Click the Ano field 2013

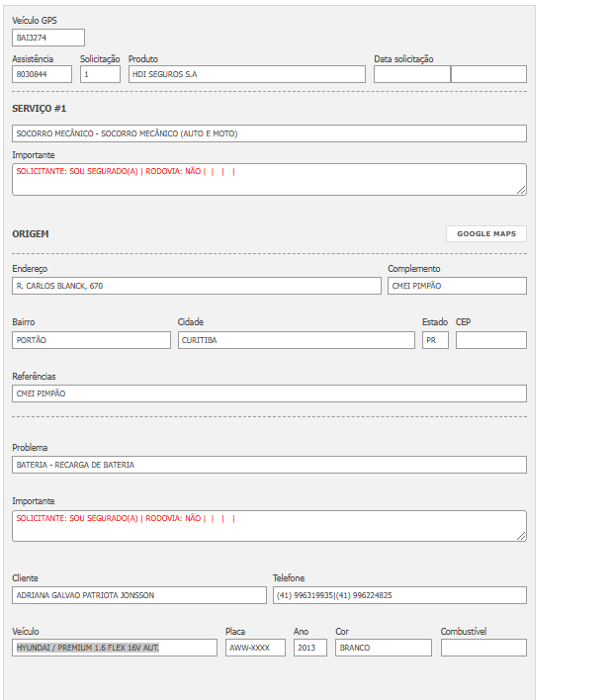pos(310,648)
